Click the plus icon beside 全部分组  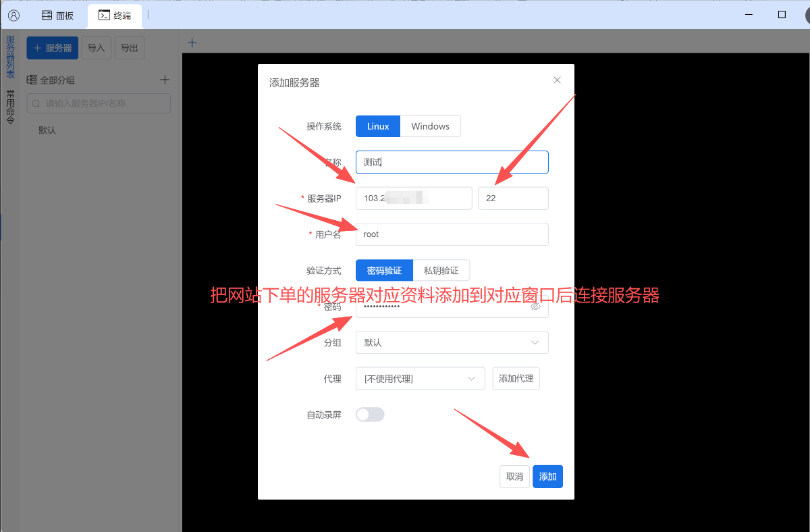(x=165, y=79)
